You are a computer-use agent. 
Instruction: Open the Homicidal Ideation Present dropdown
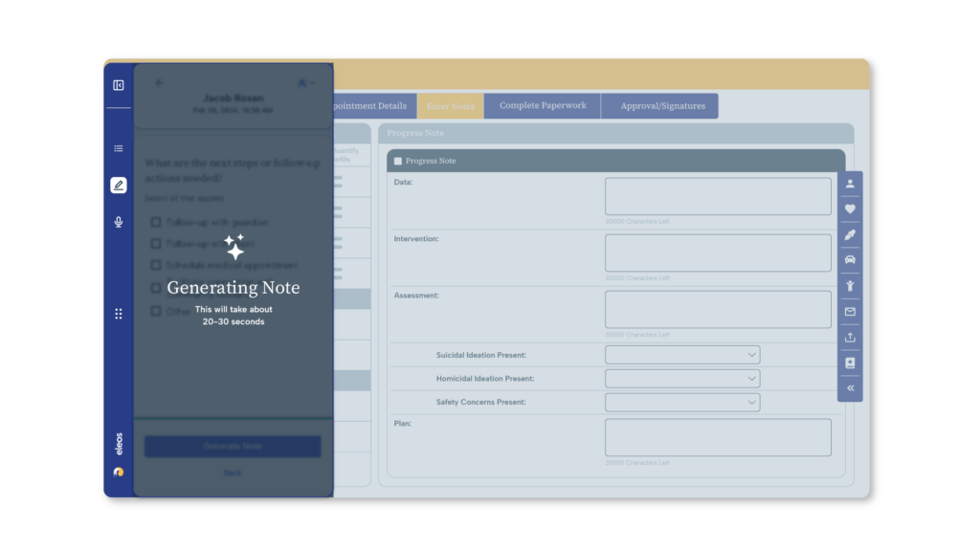coord(681,378)
